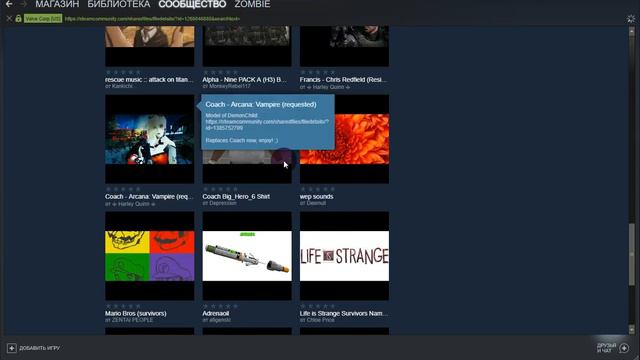Click the scrollbar up arrow
640x360 pixels.
631,32
